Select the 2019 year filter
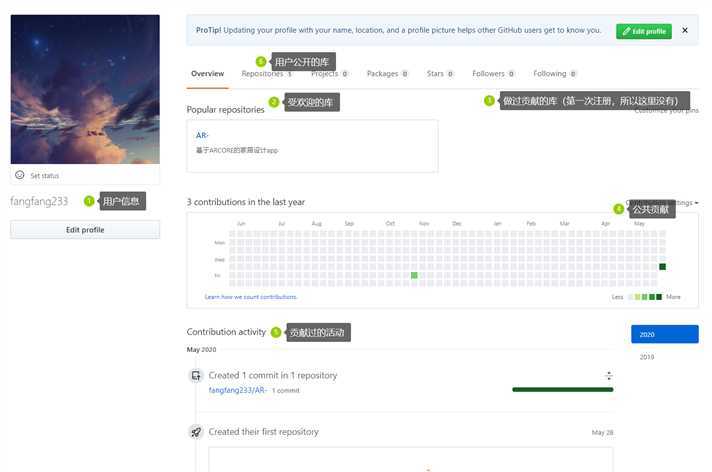 647,357
